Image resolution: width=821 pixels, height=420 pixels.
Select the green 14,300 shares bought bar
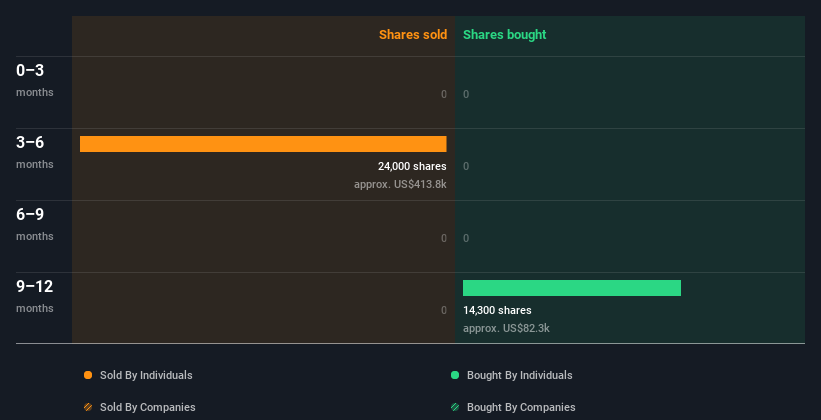[572, 288]
